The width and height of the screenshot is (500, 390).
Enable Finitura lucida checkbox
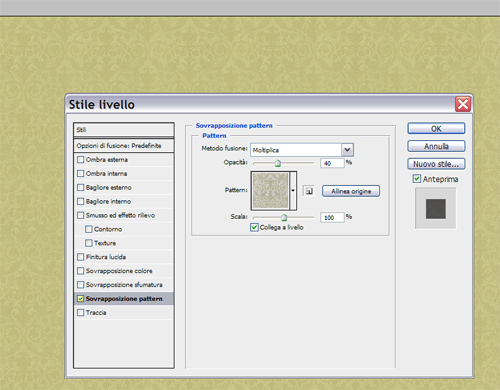[80, 257]
